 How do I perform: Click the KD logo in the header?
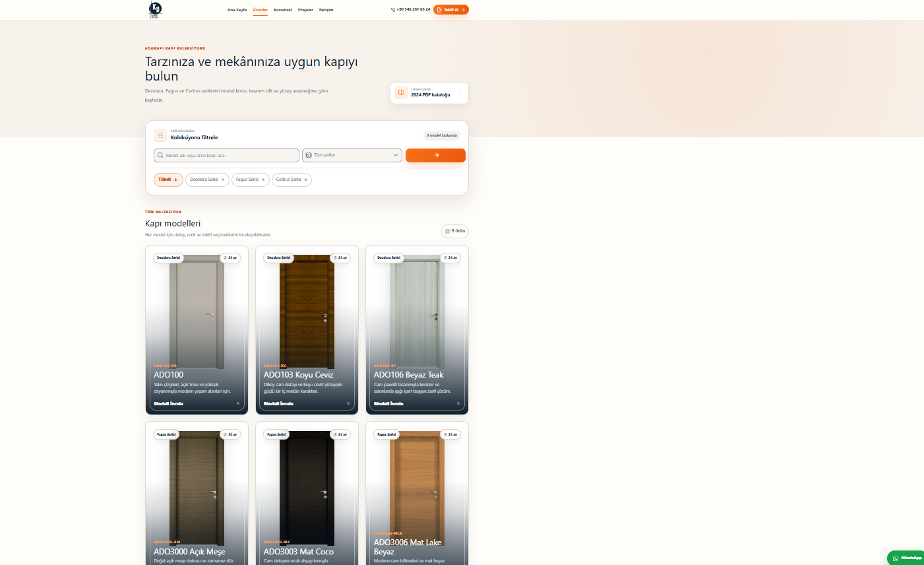click(x=155, y=9)
